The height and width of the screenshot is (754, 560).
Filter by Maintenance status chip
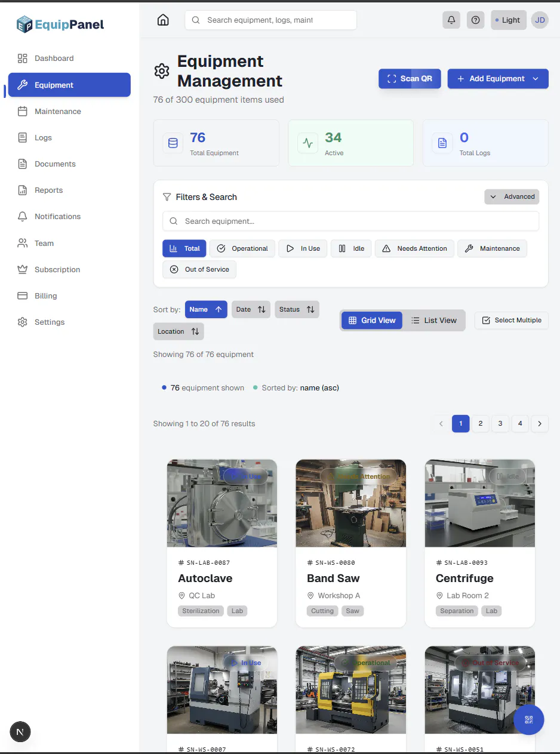pos(492,248)
